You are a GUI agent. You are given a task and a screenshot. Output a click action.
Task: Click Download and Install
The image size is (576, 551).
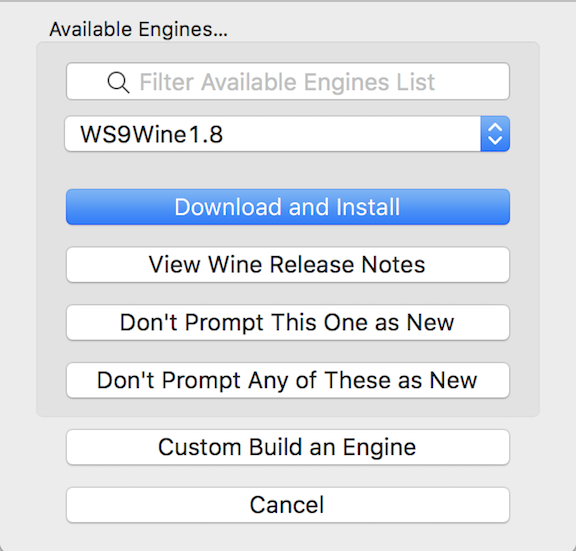[288, 207]
